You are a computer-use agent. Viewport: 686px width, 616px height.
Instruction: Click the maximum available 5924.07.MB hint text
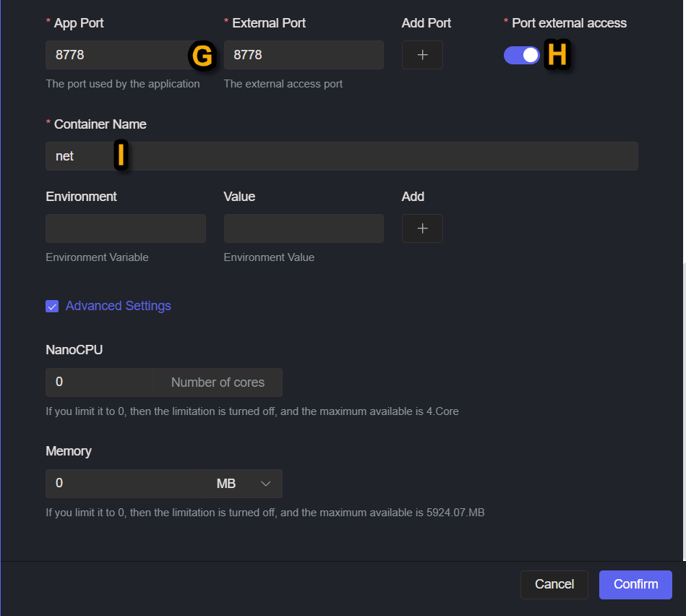click(265, 513)
